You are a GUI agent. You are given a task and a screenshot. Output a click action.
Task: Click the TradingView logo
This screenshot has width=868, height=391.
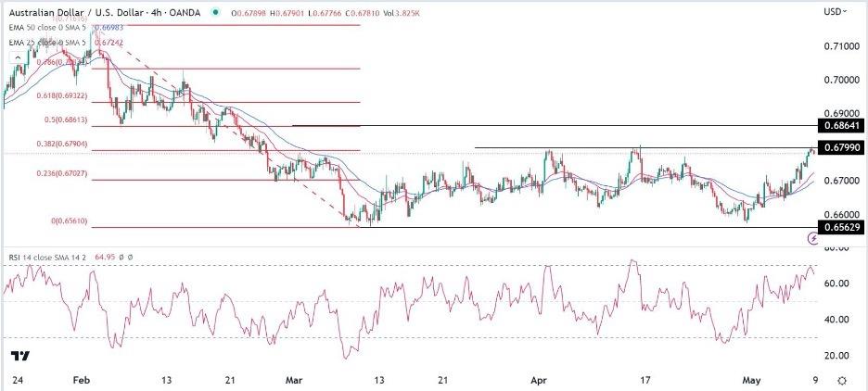(x=19, y=357)
